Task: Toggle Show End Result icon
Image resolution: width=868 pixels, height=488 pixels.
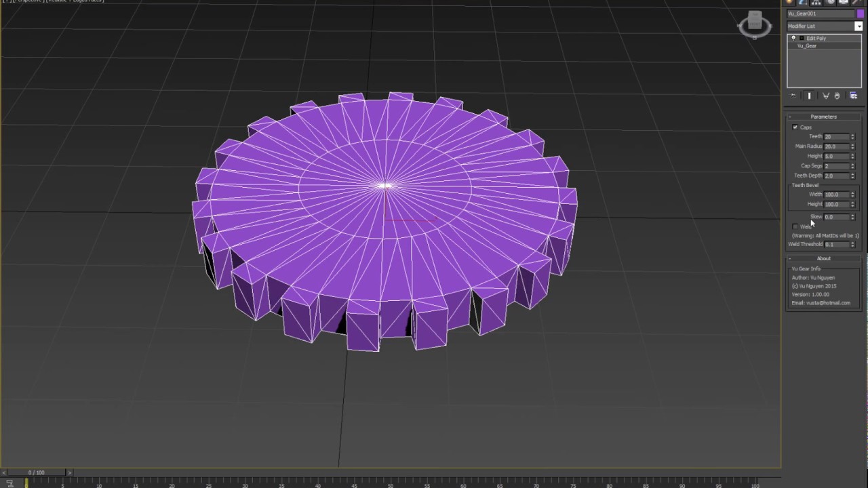Action: (809, 96)
